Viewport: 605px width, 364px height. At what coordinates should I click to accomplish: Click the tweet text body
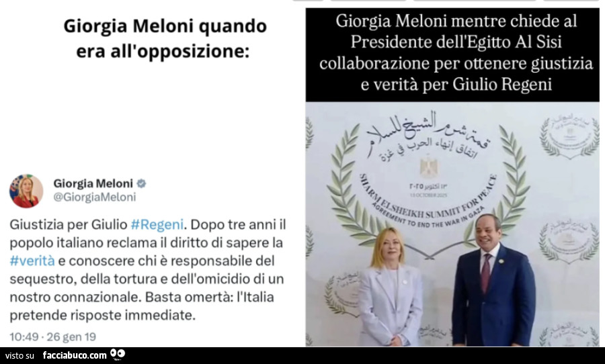click(147, 269)
